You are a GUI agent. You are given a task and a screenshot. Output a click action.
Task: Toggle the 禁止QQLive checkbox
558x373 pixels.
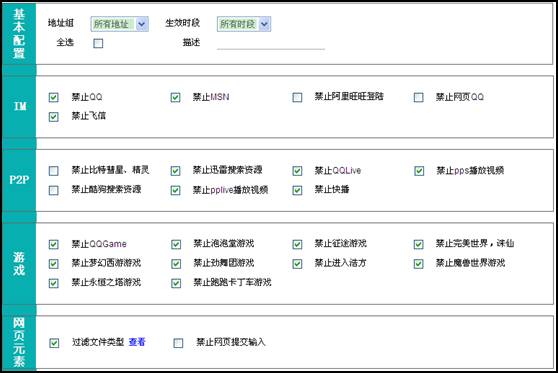(x=297, y=171)
